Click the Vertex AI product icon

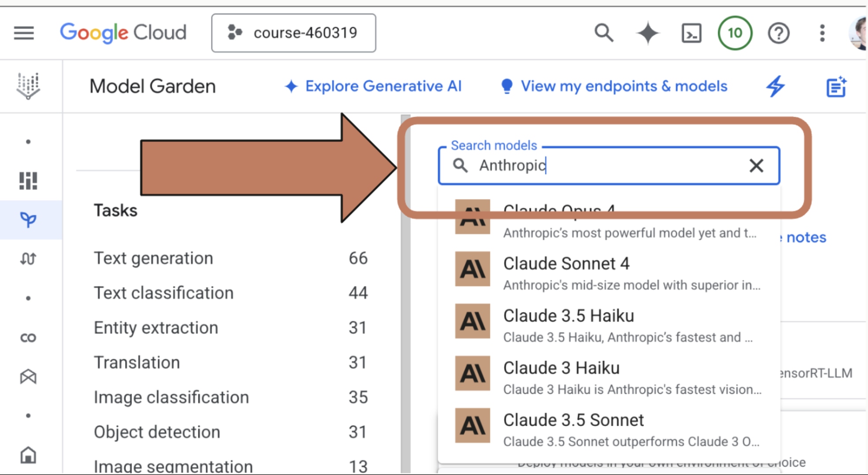click(28, 86)
